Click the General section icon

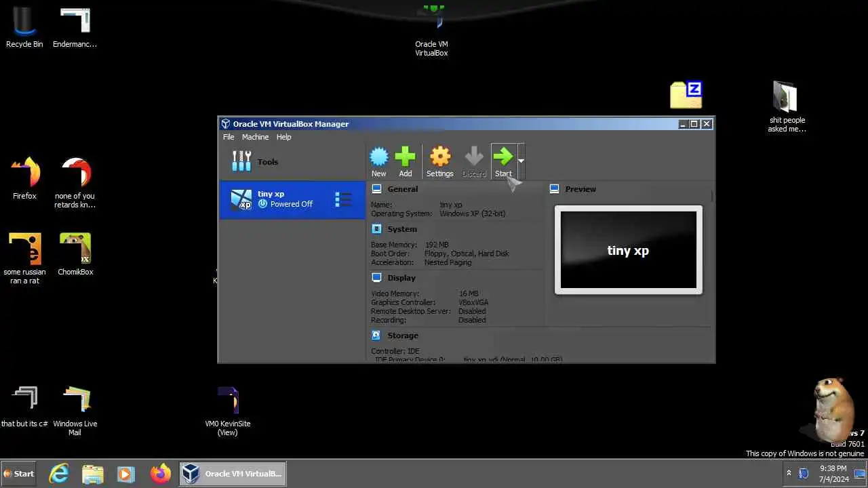(x=376, y=189)
